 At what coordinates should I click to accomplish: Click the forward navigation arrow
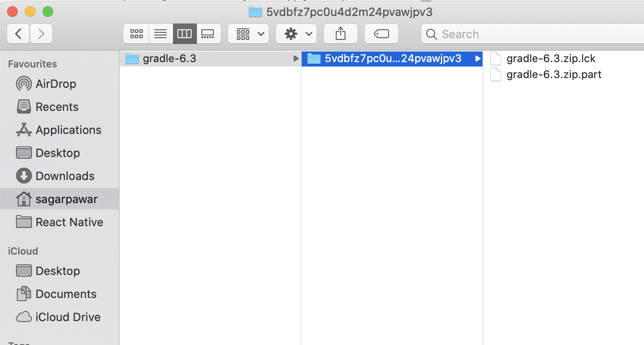[x=41, y=34]
